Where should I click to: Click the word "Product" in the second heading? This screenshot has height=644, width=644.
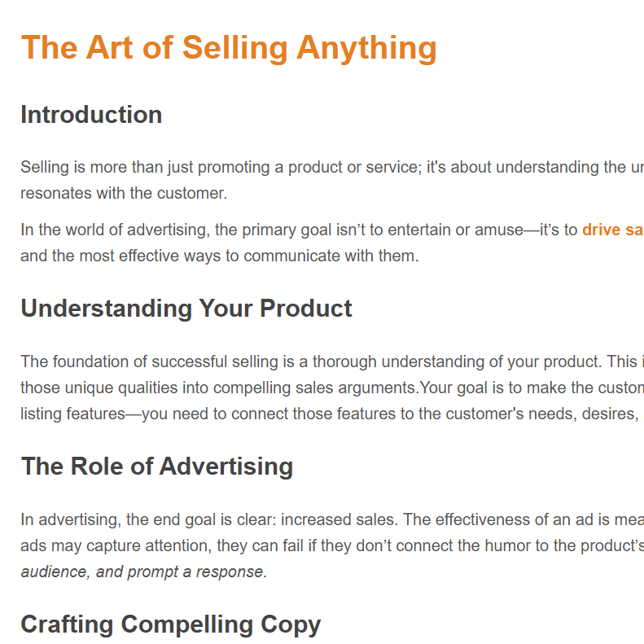306,309
